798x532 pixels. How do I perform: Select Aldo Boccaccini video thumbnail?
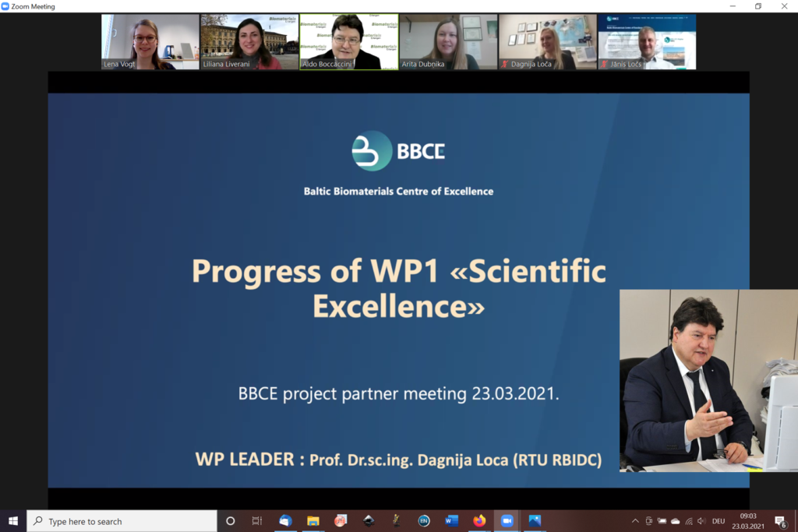[349, 42]
